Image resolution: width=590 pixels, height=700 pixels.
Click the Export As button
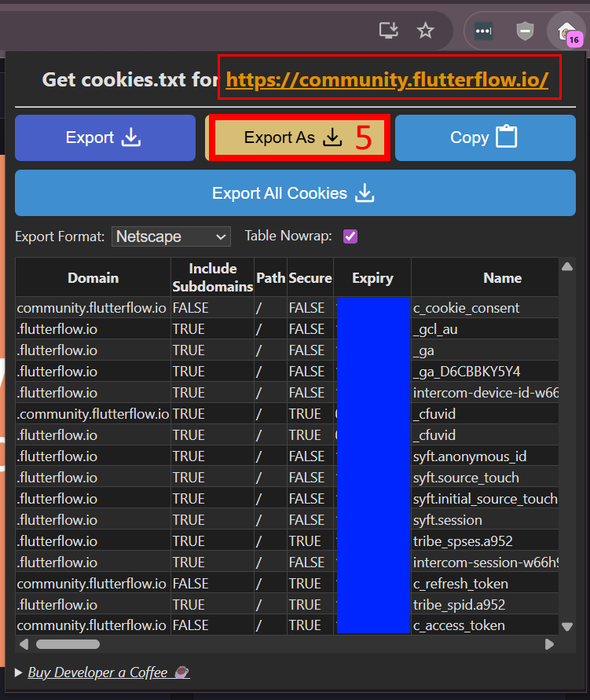click(x=298, y=137)
